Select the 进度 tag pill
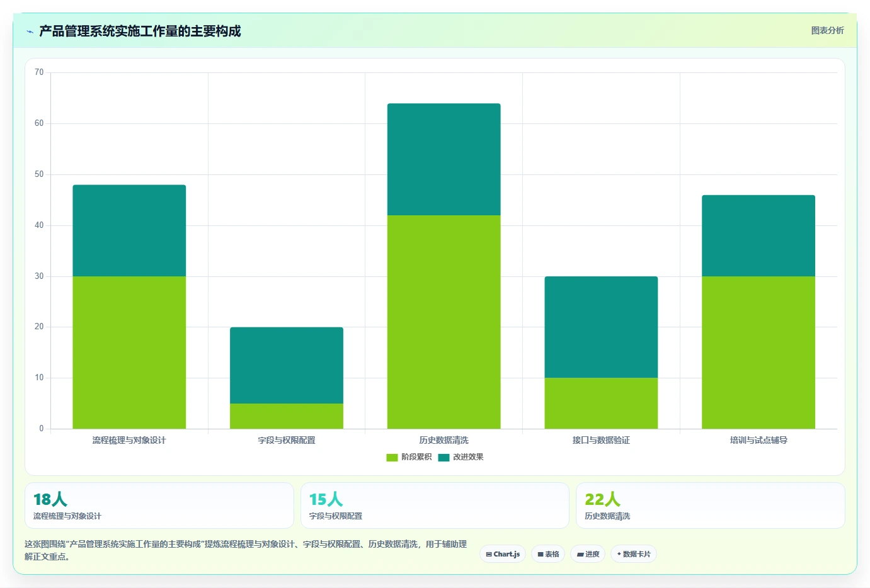The width and height of the screenshot is (870, 588). coord(588,554)
